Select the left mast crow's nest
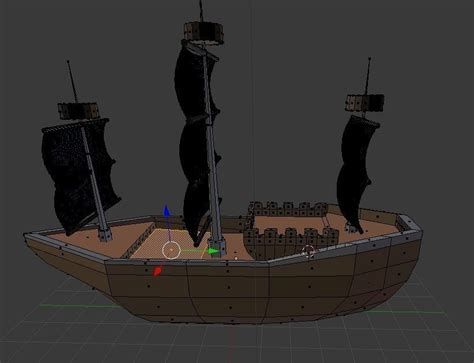The height and width of the screenshot is (363, 474). pyautogui.click(x=78, y=111)
